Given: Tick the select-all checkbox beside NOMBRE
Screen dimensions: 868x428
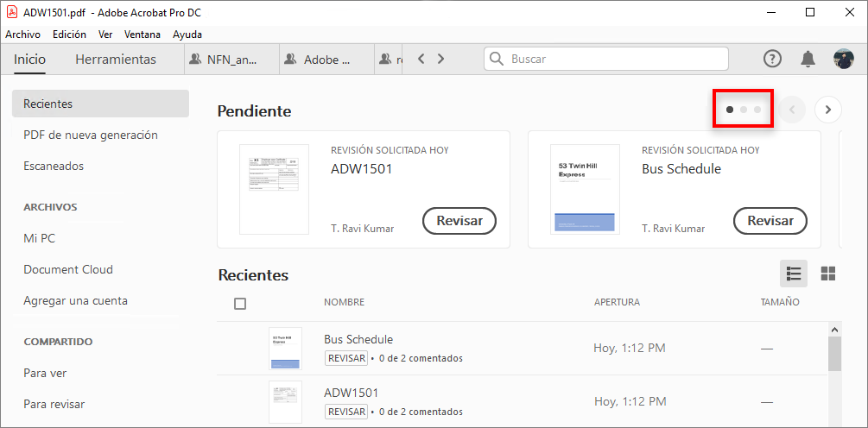Looking at the screenshot, I should tap(240, 303).
